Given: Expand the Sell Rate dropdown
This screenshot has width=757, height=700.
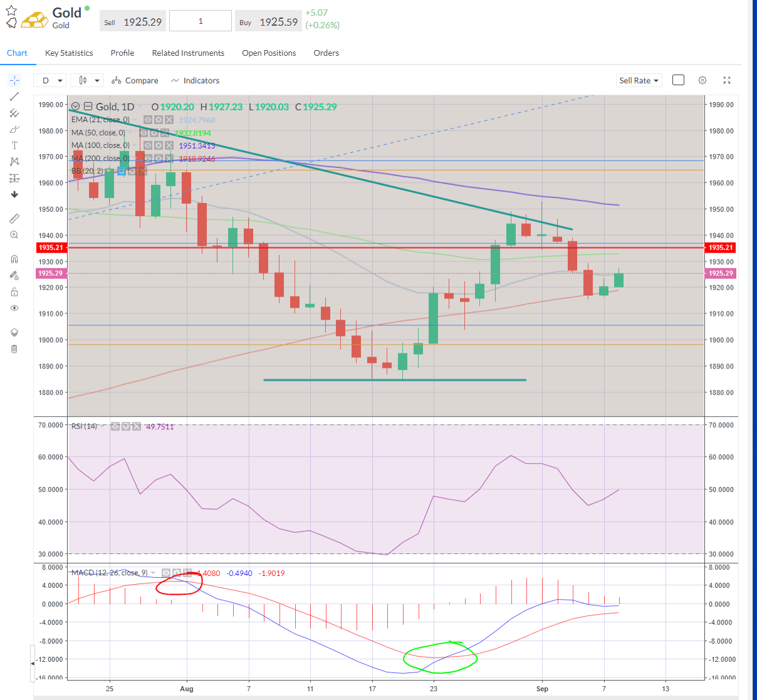Looking at the screenshot, I should coord(639,80).
